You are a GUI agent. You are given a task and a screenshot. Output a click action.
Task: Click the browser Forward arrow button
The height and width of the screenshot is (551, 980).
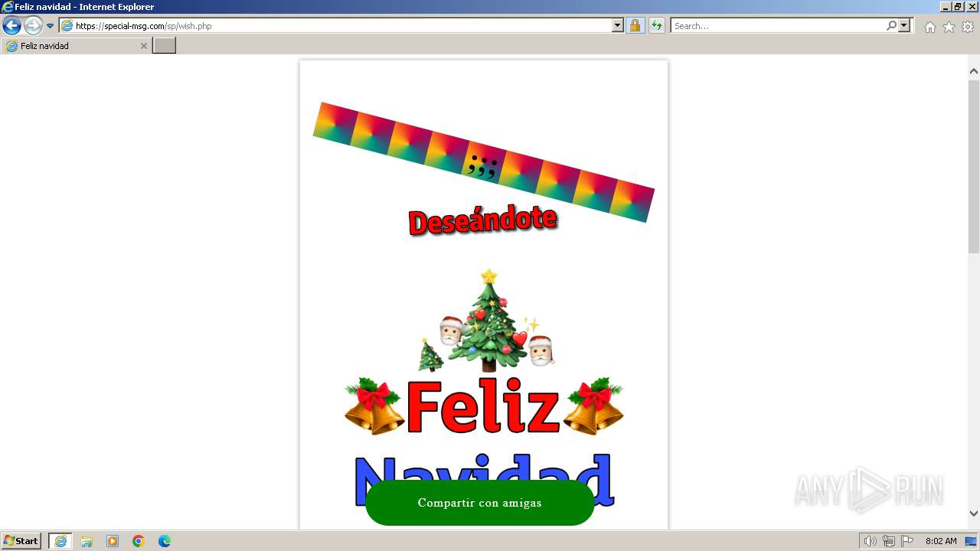pos(33,26)
